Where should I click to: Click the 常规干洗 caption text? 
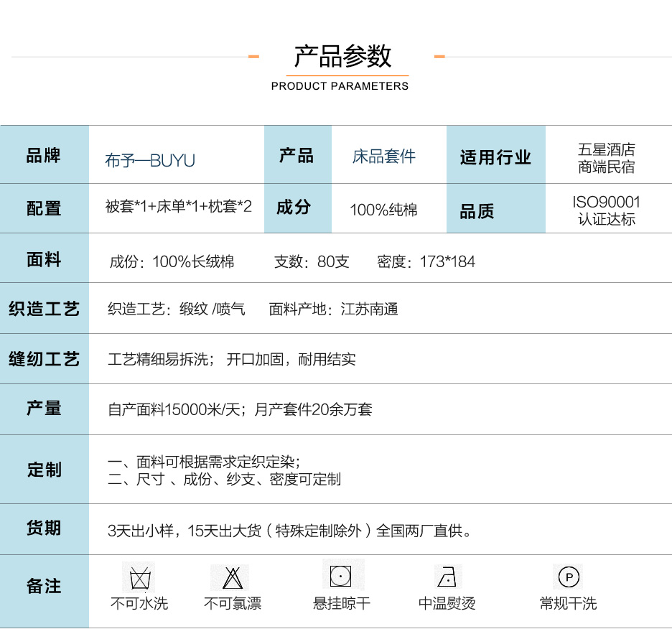(x=568, y=603)
